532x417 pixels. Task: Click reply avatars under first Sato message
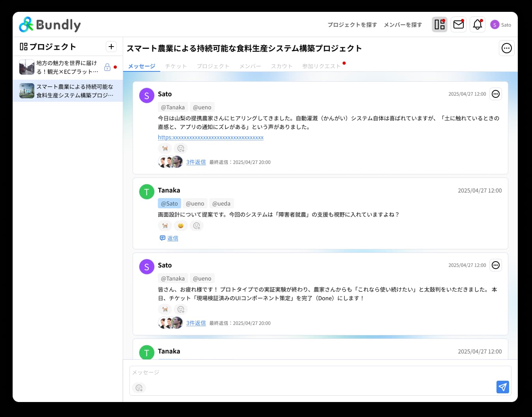coord(170,162)
